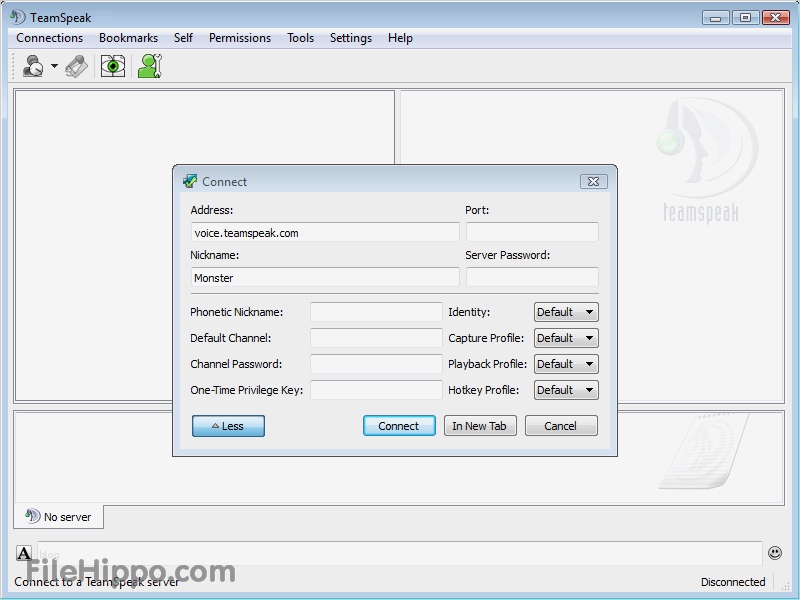The image size is (800, 600).
Task: Open the Connections menu
Action: (49, 38)
